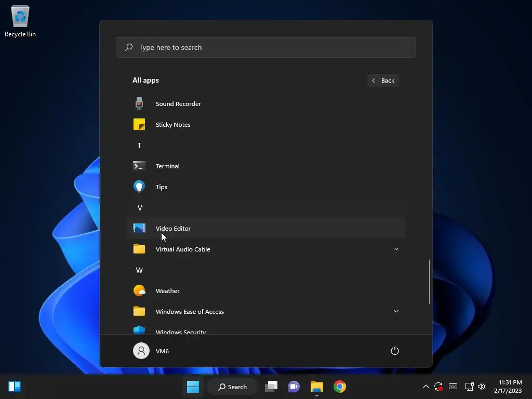Click the clock and date display

(x=508, y=387)
